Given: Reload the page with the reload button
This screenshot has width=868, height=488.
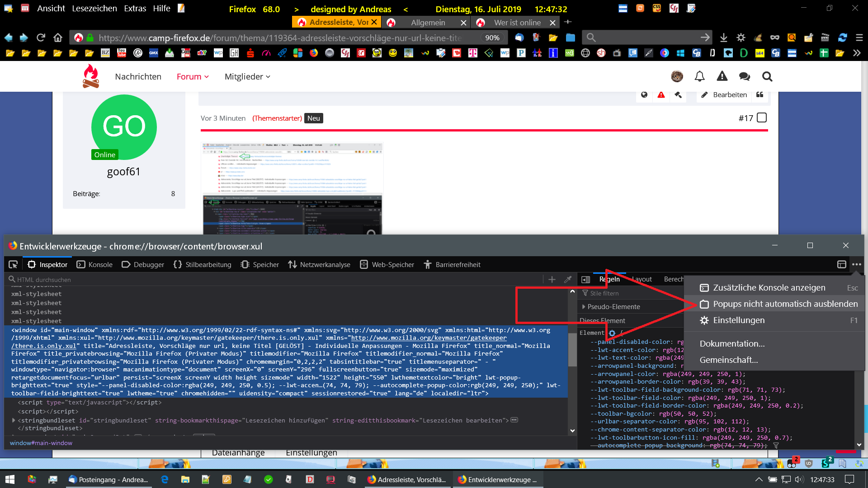Looking at the screenshot, I should pyautogui.click(x=41, y=38).
